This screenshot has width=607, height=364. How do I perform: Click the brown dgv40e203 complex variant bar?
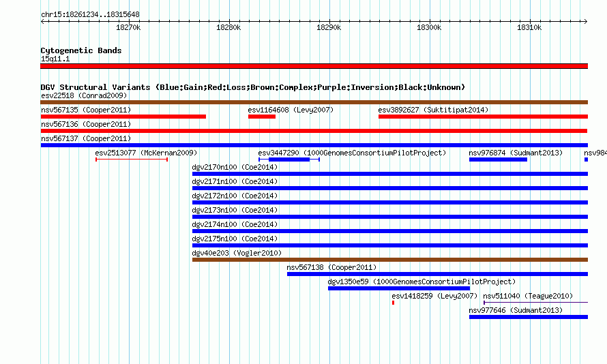pyautogui.click(x=390, y=260)
